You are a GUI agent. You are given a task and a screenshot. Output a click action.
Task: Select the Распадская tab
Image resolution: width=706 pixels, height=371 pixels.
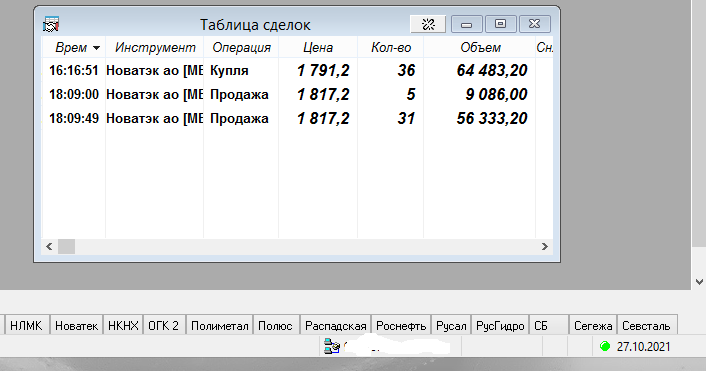tap(335, 326)
